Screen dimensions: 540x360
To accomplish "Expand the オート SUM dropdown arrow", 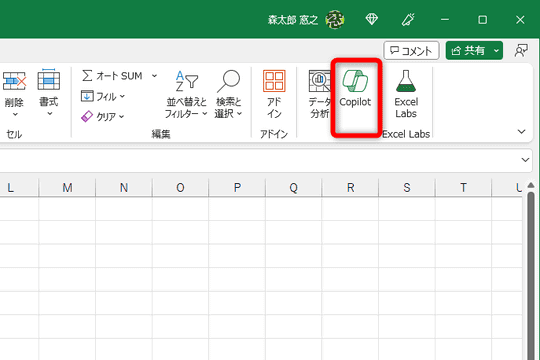I will [155, 76].
